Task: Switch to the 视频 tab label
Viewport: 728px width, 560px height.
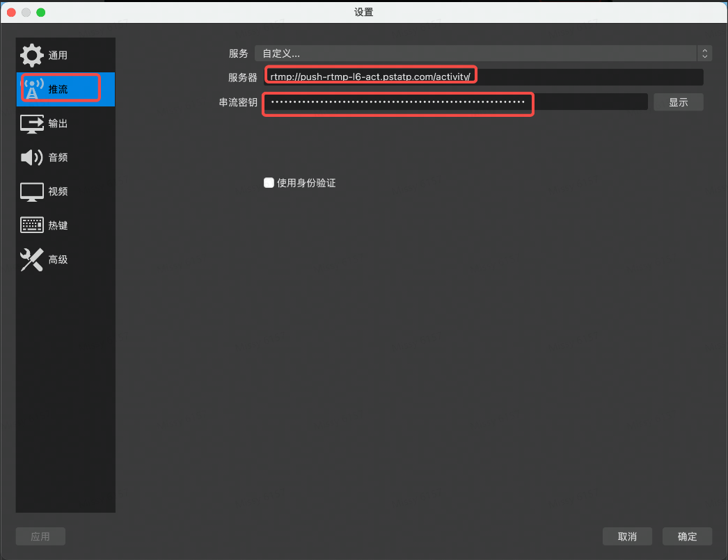Action: pos(58,191)
